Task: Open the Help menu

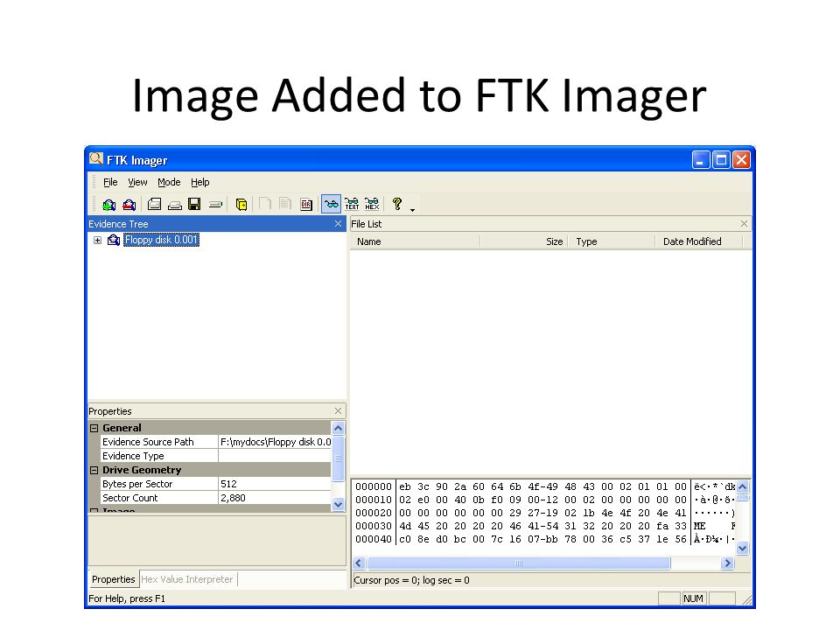Action: (199, 182)
